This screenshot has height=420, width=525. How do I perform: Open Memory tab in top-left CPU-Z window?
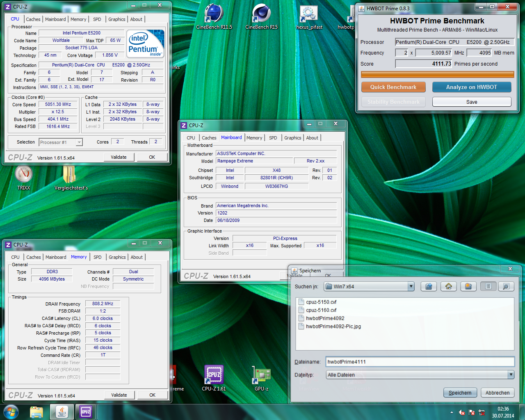pos(78,19)
